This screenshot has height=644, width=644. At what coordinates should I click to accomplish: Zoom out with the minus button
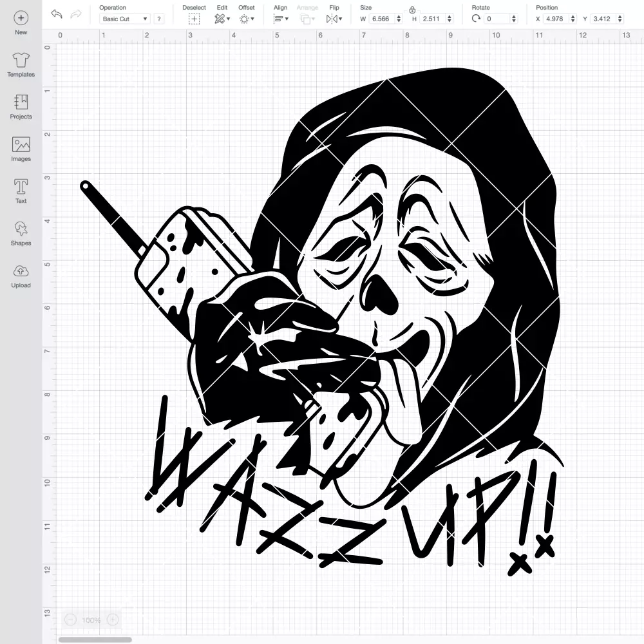(70, 620)
